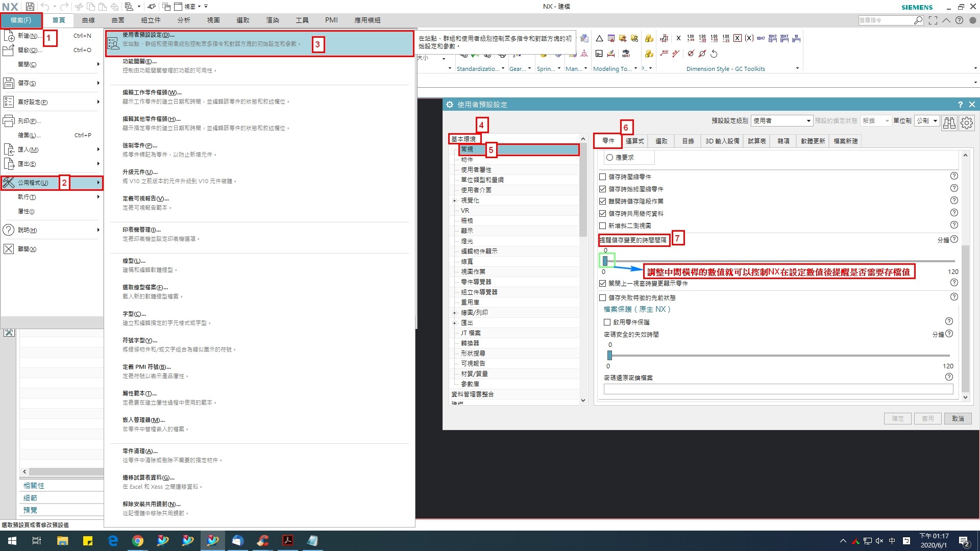Viewport: 980px width, 551px height.
Task: Open the 預設設定級別 dropdown showing 使用者
Action: point(781,121)
